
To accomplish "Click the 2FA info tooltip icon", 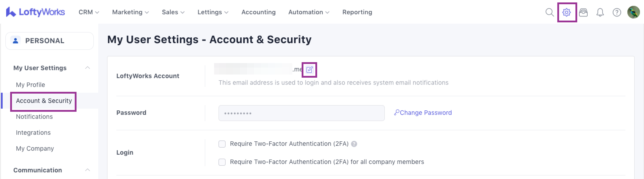I will coord(354,144).
